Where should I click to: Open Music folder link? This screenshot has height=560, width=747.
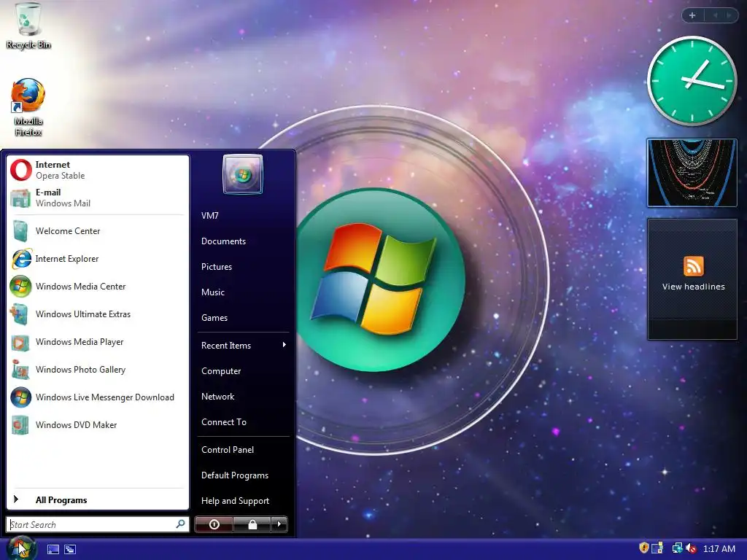coord(243,292)
